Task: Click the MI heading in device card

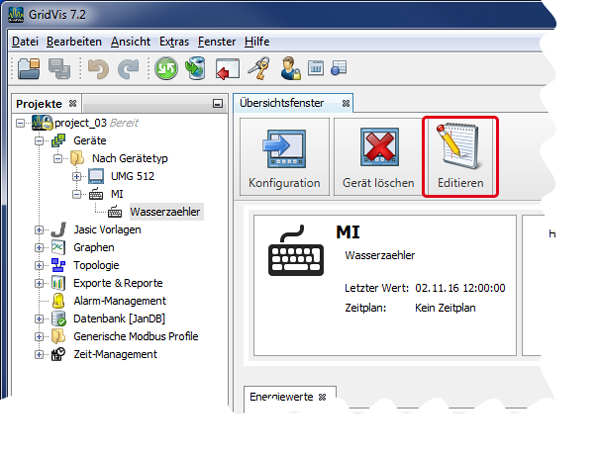Action: click(348, 232)
